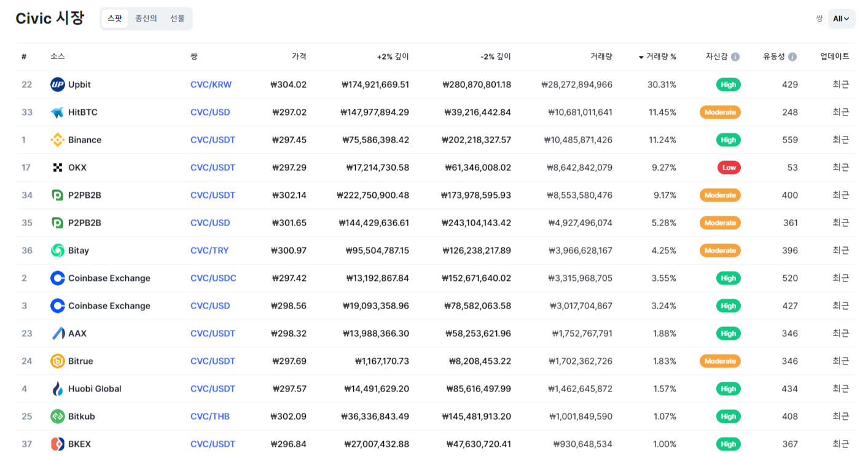Click the Low confidence badge in OKX row
This screenshot has height=456, width=868.
(729, 168)
